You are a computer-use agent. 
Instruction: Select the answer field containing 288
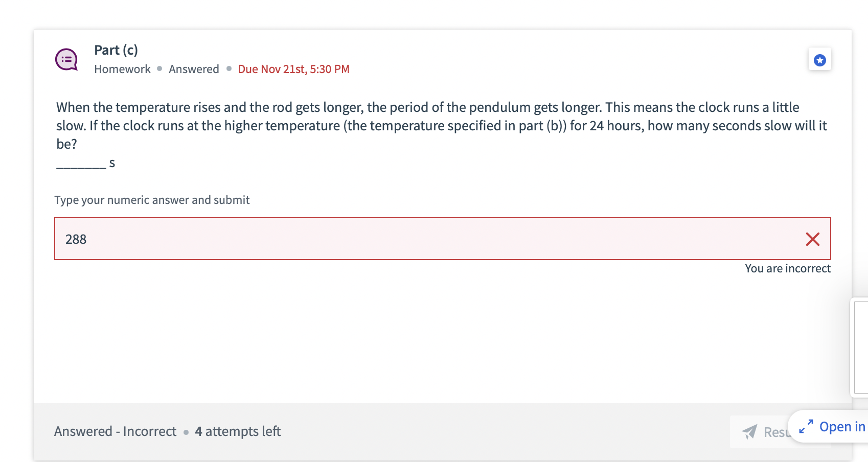(x=358, y=239)
